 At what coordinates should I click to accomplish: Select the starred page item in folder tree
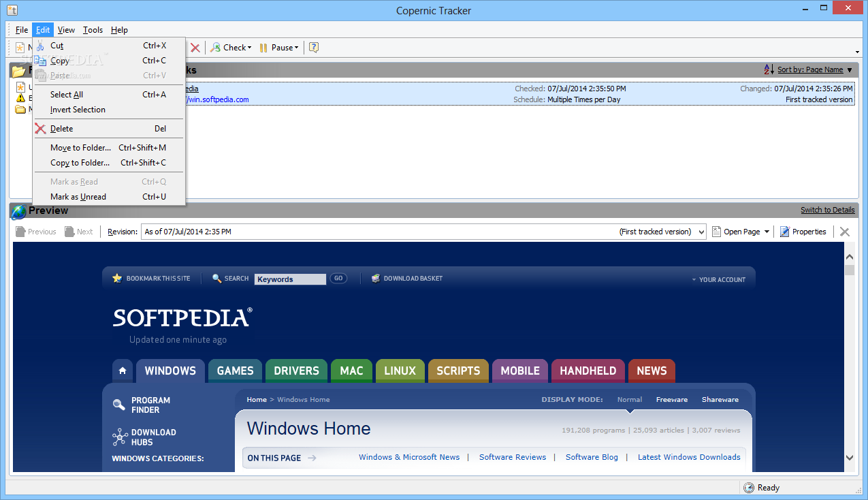(x=20, y=87)
